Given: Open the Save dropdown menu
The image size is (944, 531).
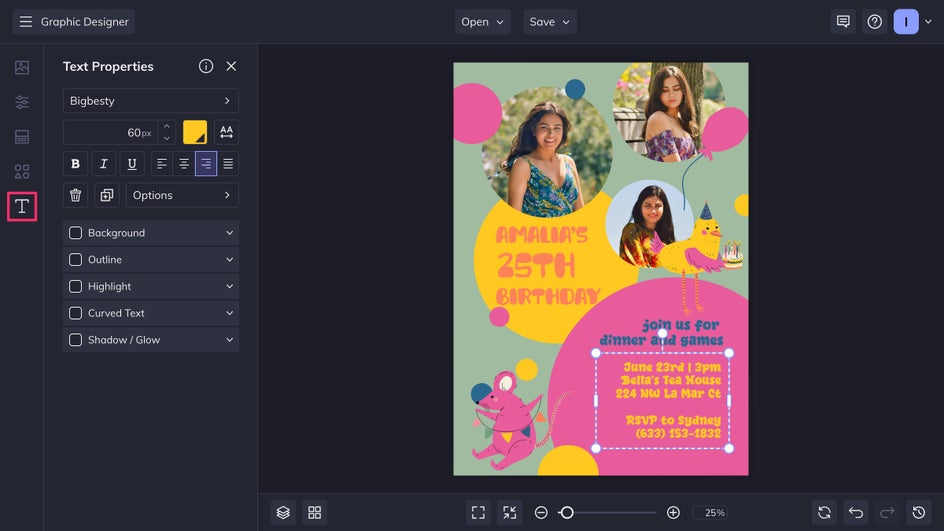Looking at the screenshot, I should click(x=549, y=22).
